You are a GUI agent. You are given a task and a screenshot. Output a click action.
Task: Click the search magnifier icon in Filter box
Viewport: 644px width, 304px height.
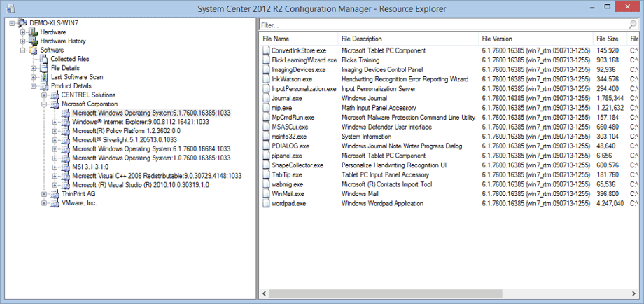pos(633,25)
